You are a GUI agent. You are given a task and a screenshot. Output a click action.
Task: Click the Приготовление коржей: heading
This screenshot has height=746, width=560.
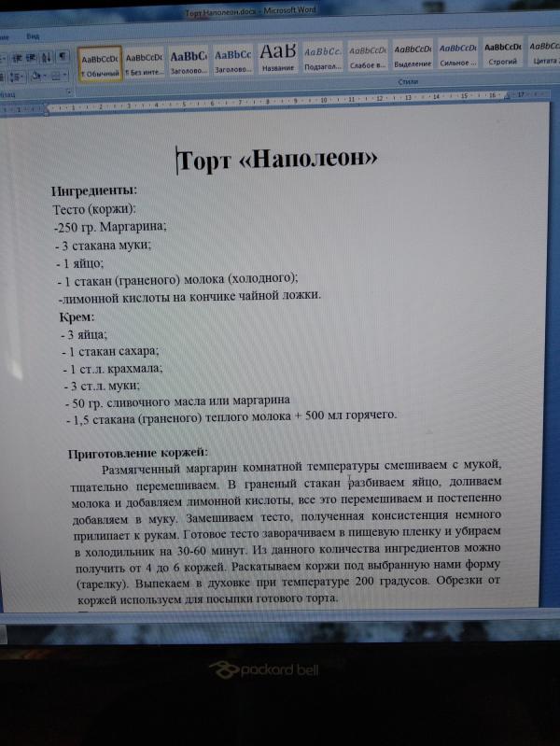point(138,454)
